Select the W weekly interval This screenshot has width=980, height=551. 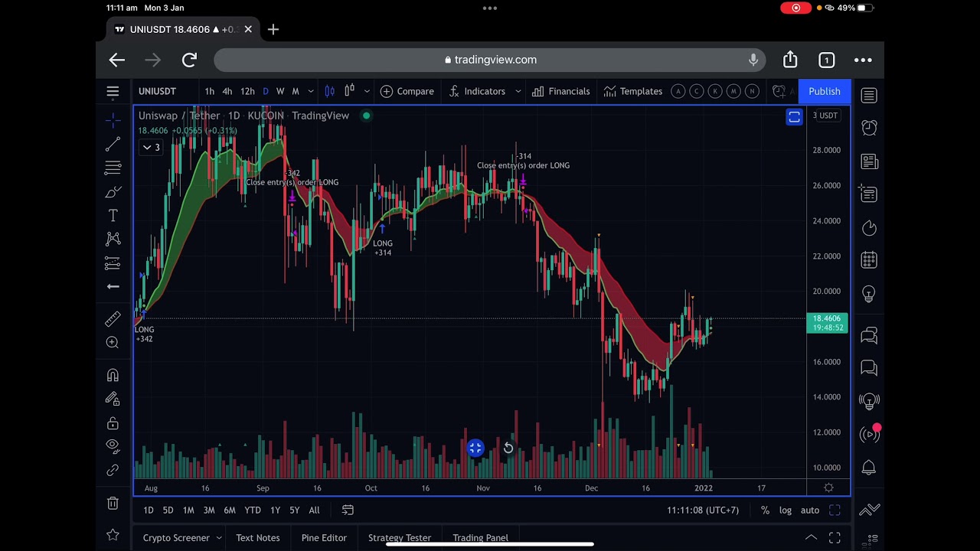point(280,91)
